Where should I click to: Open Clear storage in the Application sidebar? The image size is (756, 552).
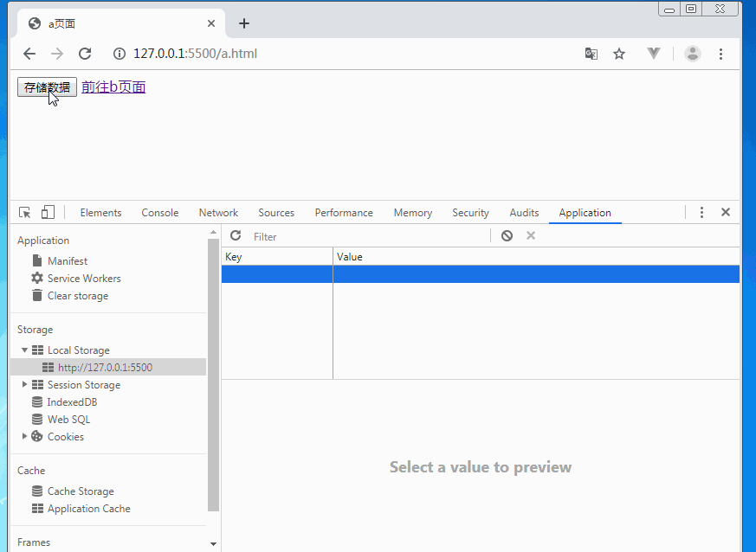pos(77,295)
